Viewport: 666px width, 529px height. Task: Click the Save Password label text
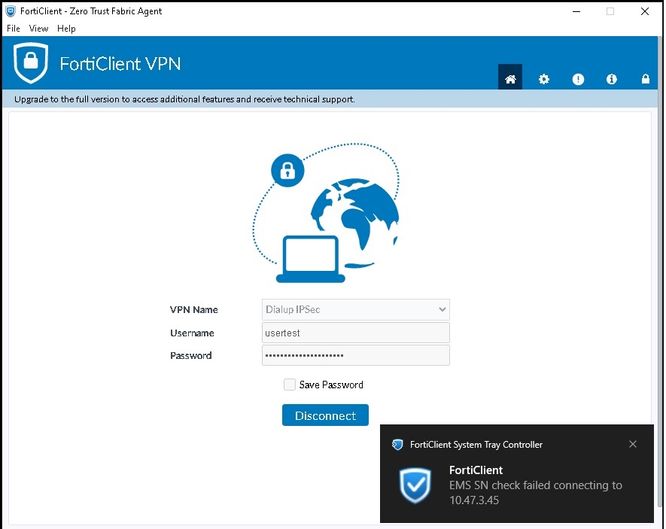(331, 385)
